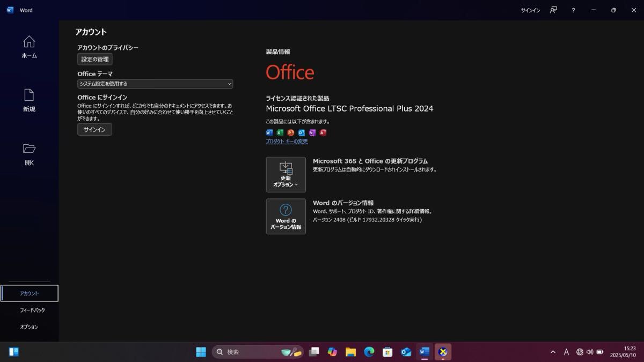644x362 pixels.
Task: Click the 設定の管理 button
Action: (95, 59)
